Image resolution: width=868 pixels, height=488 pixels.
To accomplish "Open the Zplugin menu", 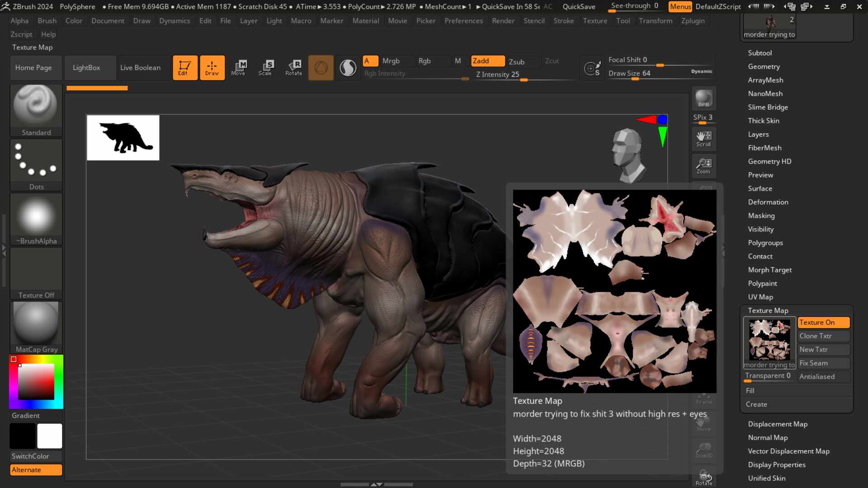I will (693, 21).
